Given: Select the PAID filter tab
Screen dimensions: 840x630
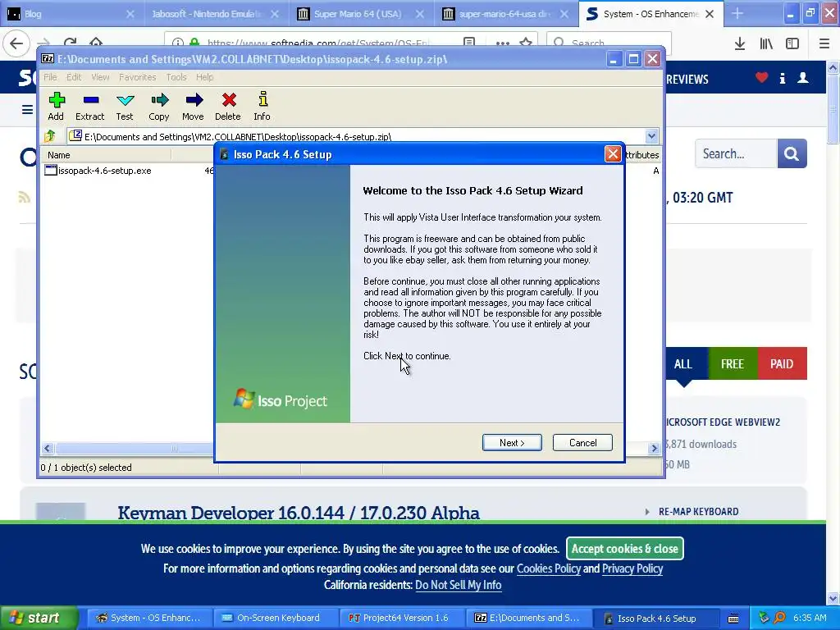Looking at the screenshot, I should tap(782, 363).
